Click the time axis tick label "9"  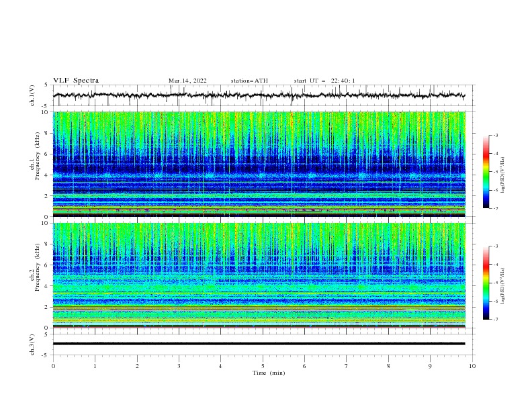point(430,366)
